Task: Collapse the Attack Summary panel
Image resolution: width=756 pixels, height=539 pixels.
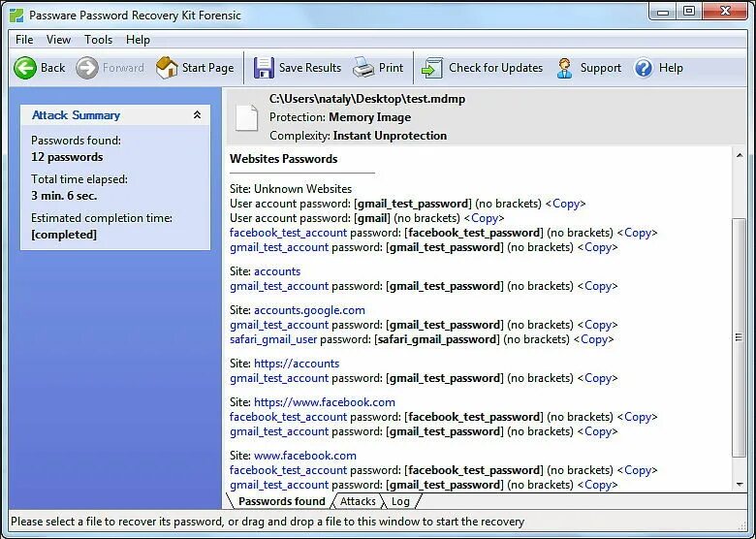Action: (x=197, y=114)
